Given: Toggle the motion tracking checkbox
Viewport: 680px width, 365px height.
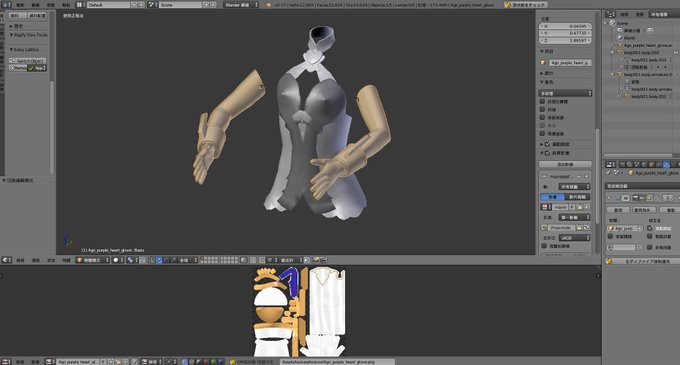Looking at the screenshot, I should (547, 144).
